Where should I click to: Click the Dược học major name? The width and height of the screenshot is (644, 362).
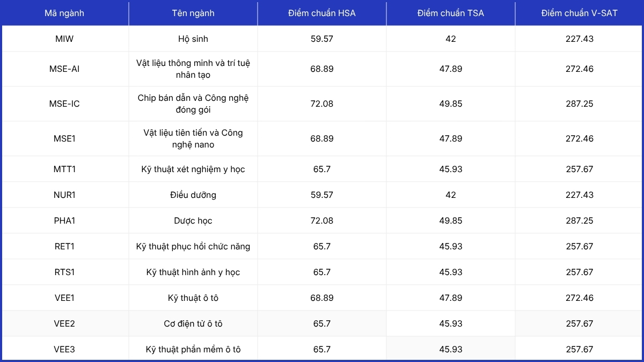tap(193, 220)
